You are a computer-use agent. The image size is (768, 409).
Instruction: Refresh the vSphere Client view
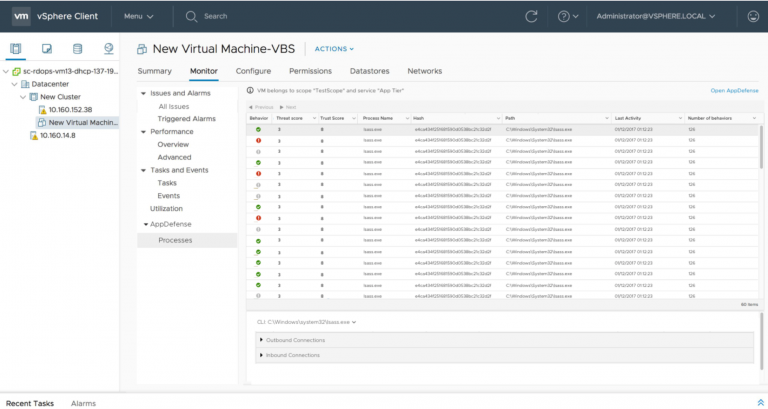pyautogui.click(x=531, y=16)
